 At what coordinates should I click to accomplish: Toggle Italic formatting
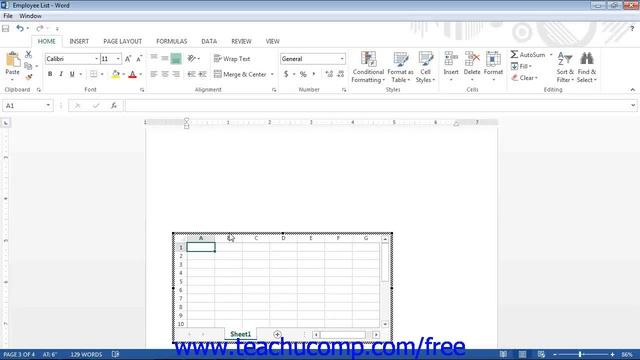click(61, 74)
